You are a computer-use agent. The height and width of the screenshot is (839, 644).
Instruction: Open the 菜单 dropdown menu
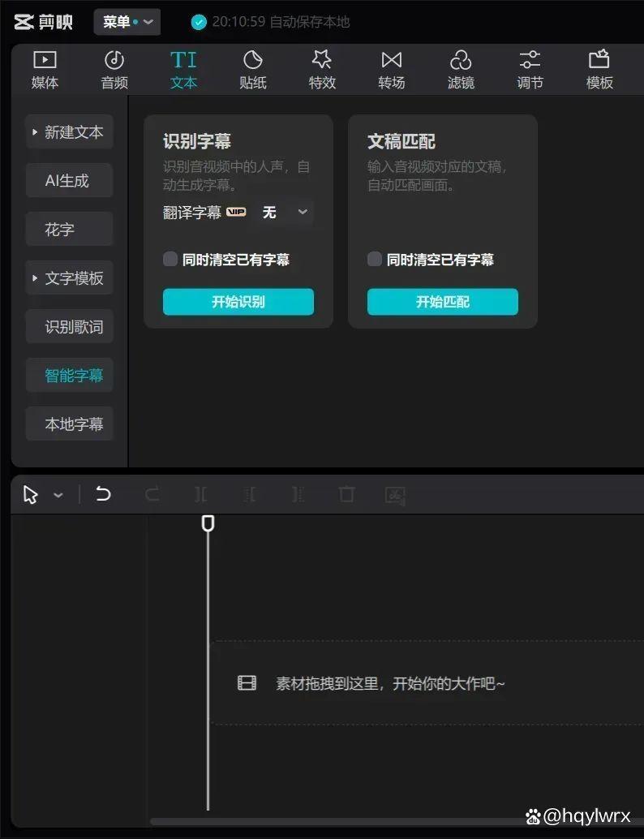(127, 22)
